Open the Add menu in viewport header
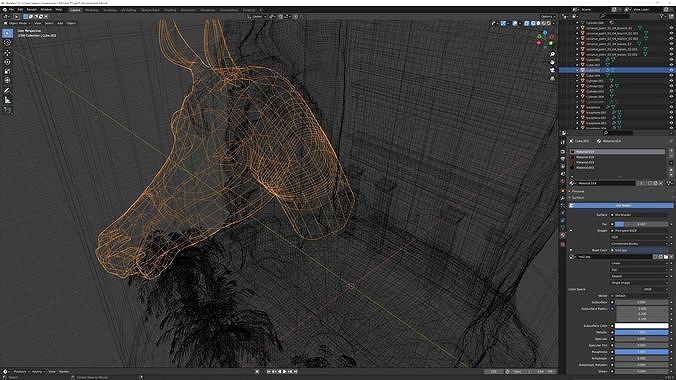676x380 pixels. [60, 23]
